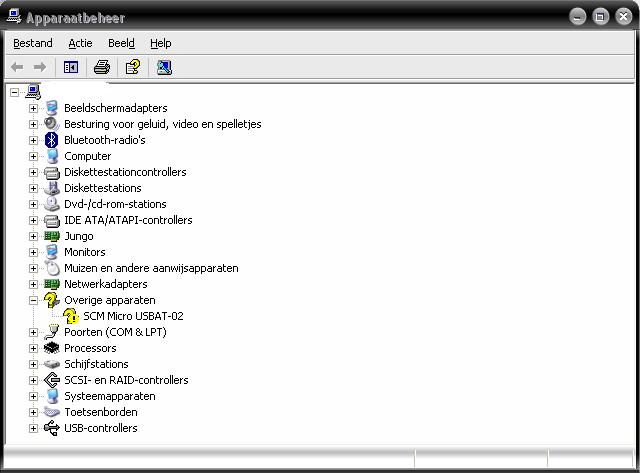Select the SCM Micro USBAT-02 device
This screenshot has width=640, height=473.
[x=133, y=316]
